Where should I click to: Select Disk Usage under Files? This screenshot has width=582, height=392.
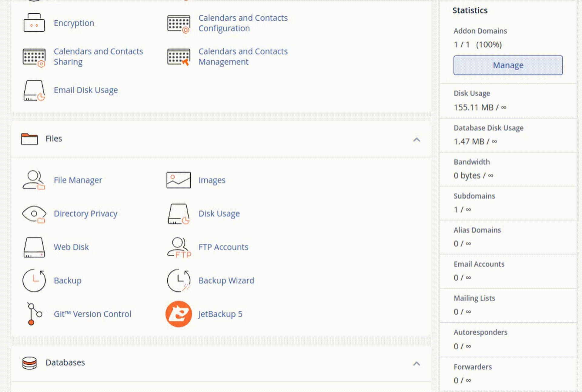[219, 213]
